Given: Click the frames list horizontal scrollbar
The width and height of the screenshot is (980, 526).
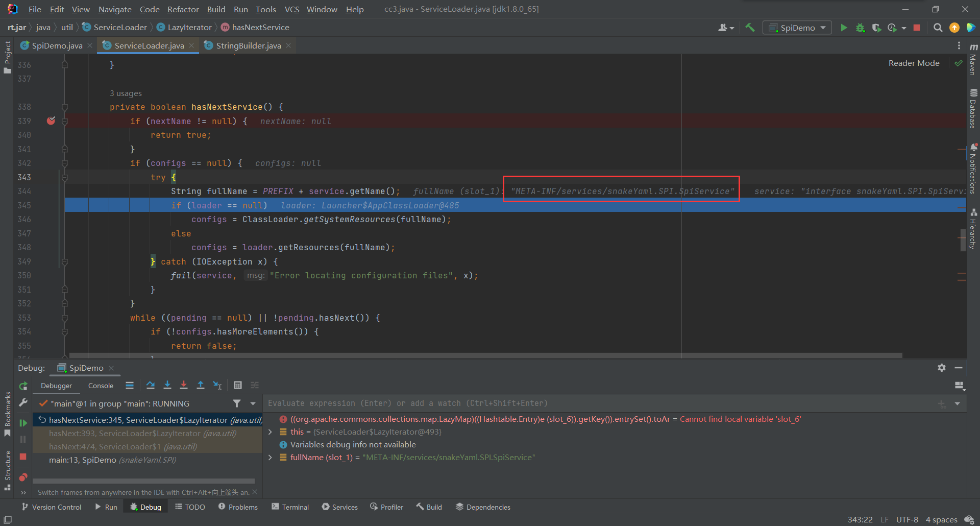Looking at the screenshot, I should point(143,481).
